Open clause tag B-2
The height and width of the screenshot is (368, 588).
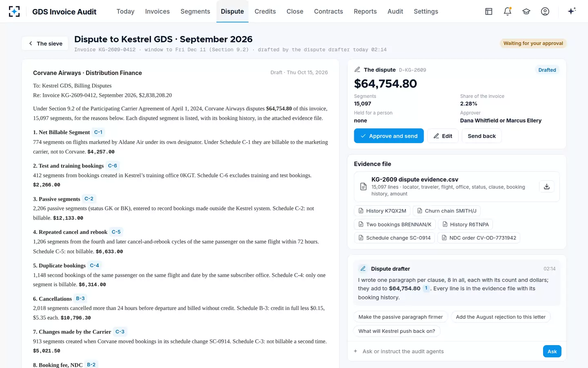(x=91, y=365)
